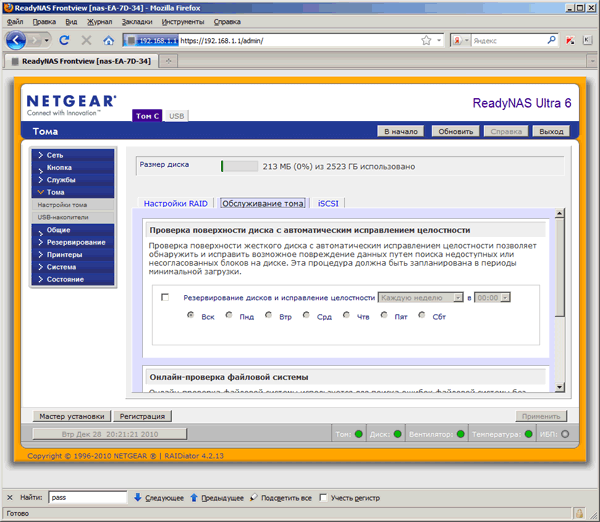Click the Next match down-arrow icon
Image resolution: width=600 pixels, height=522 pixels.
click(138, 498)
